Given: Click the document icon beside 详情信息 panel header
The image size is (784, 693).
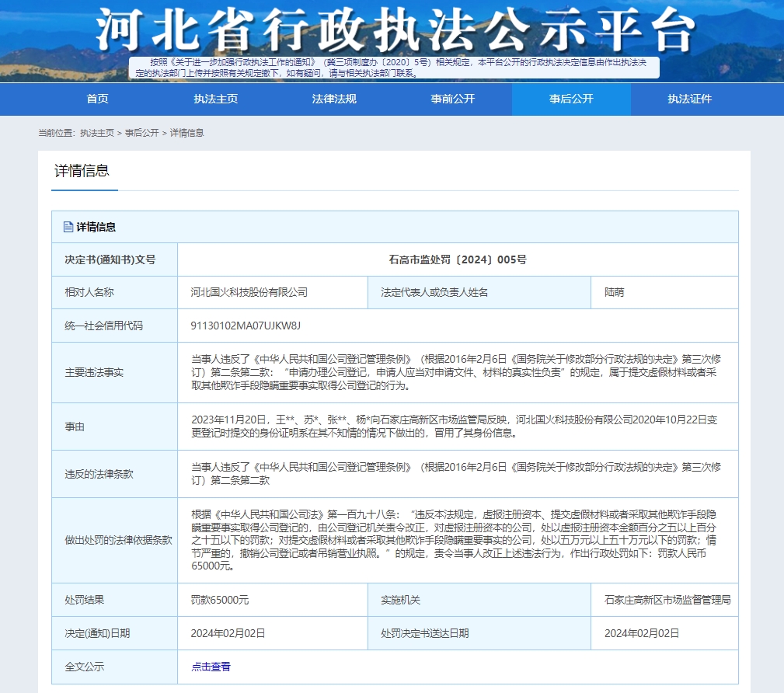Looking at the screenshot, I should 68,228.
